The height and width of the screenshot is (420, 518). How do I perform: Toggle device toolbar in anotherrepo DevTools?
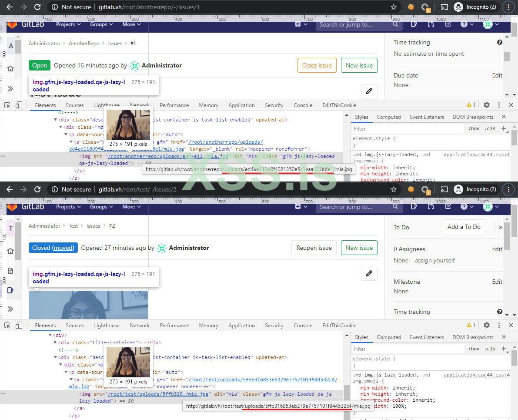pos(19,105)
